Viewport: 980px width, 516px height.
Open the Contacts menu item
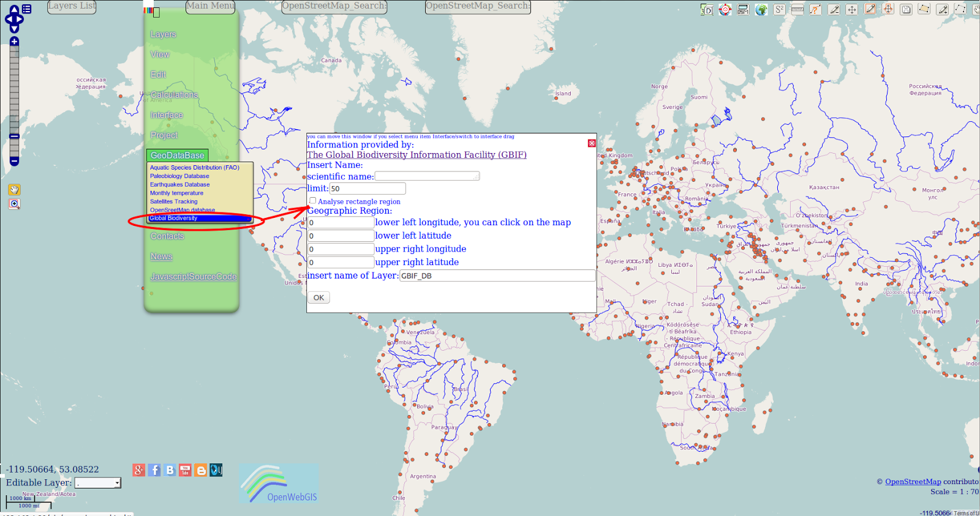(x=167, y=236)
